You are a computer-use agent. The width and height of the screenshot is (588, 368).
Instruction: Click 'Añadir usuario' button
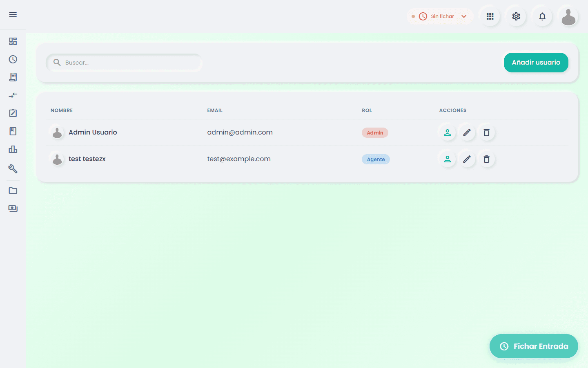(536, 63)
